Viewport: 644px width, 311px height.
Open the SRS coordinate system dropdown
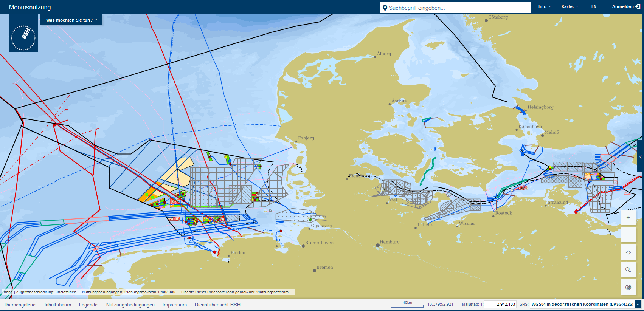[638, 304]
